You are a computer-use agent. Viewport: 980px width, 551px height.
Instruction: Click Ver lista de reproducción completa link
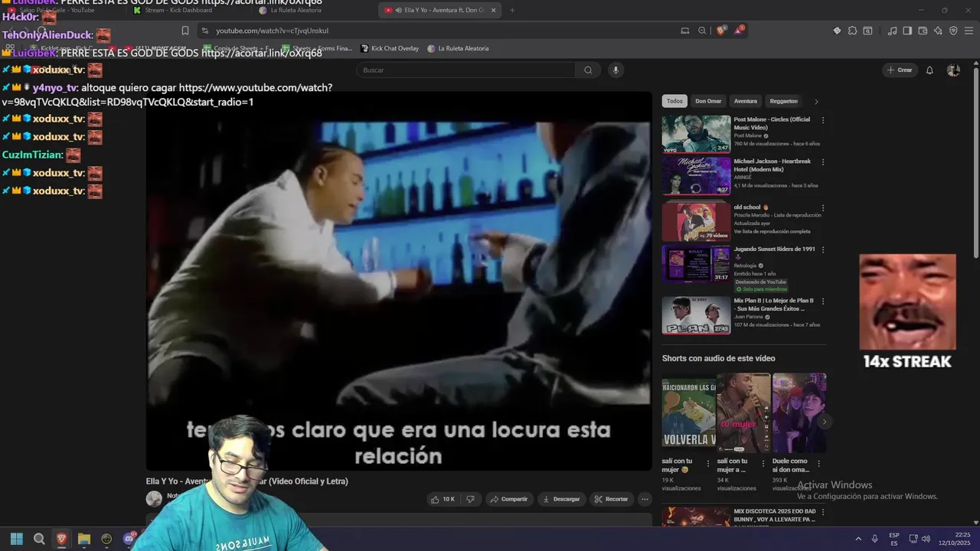click(x=772, y=231)
